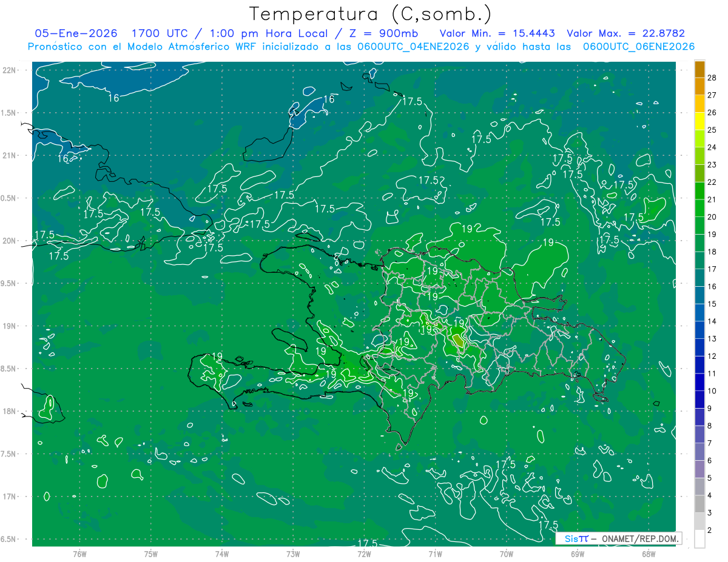The image size is (728, 562).
Task: Pick the deep blue swatch between 10 and 11
Action: point(699,383)
